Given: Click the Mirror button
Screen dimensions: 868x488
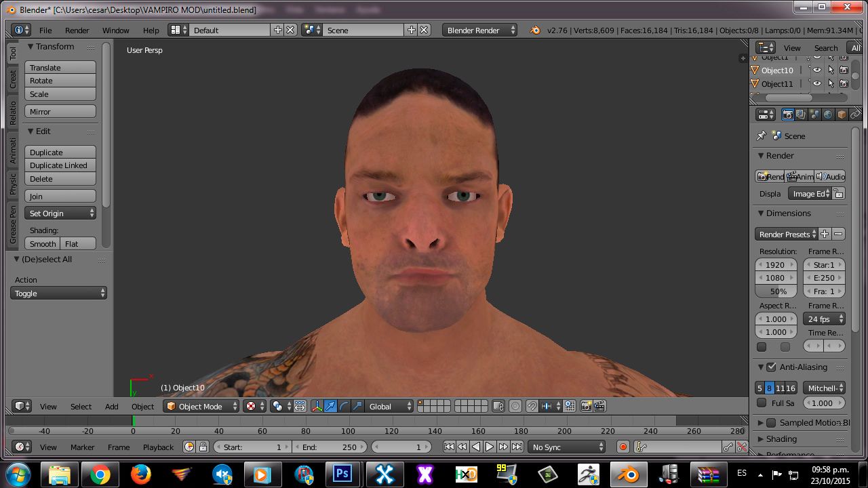Looking at the screenshot, I should [x=60, y=111].
